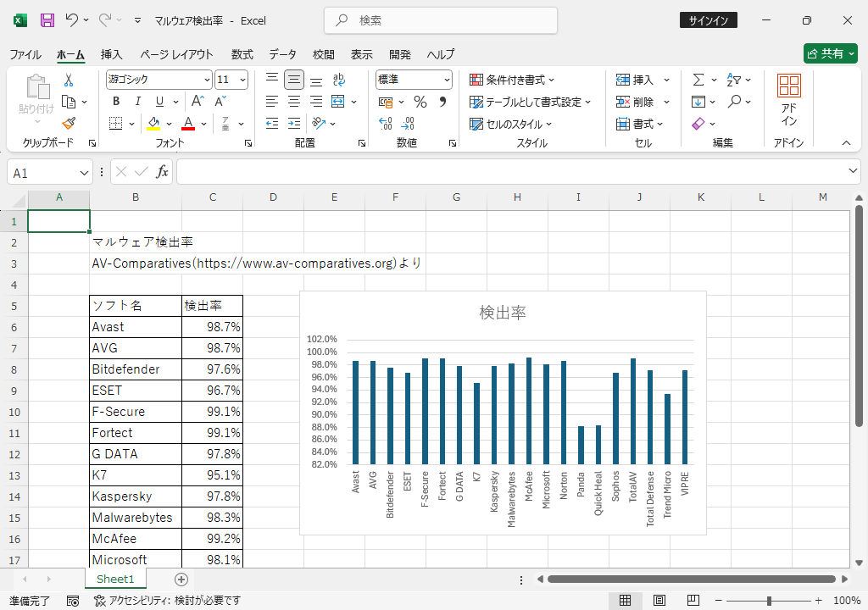Collapse the ribbon
868x610 pixels.
tap(846, 143)
